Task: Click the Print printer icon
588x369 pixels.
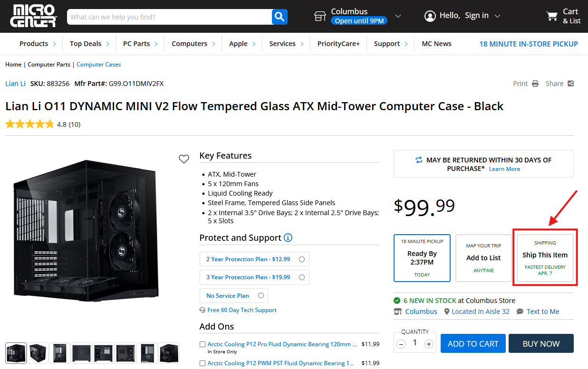Action: [x=535, y=84]
